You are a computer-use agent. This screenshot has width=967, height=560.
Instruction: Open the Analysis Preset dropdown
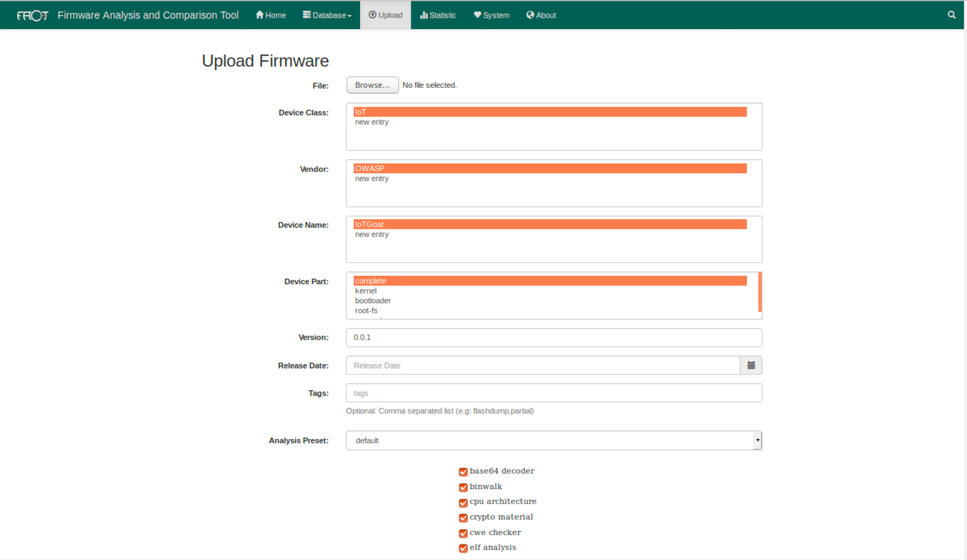(x=554, y=440)
